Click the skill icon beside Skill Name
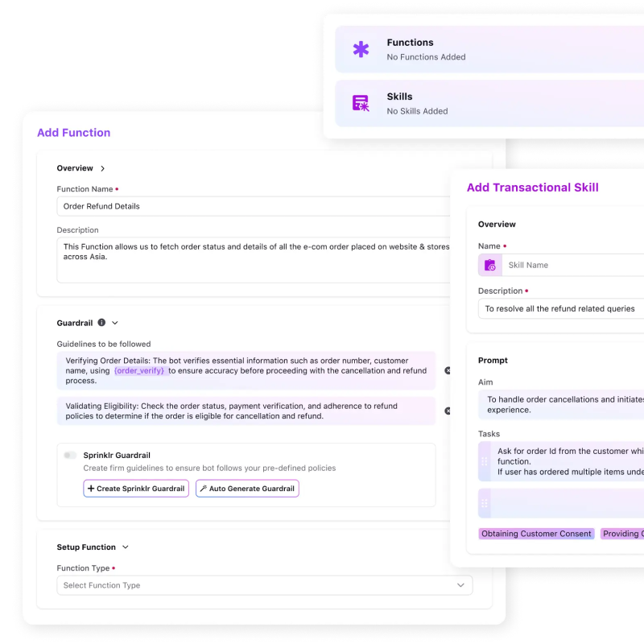Viewport: 644px width, 644px height. [489, 265]
